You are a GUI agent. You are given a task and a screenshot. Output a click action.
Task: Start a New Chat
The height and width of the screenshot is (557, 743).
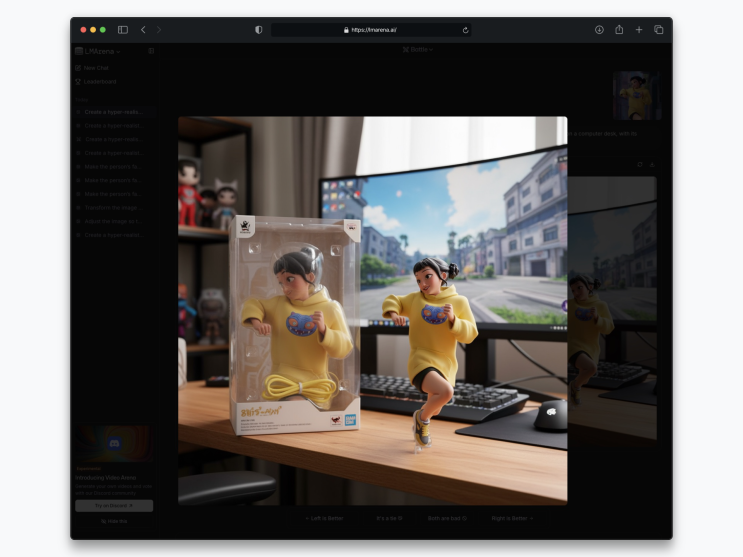[x=92, y=68]
